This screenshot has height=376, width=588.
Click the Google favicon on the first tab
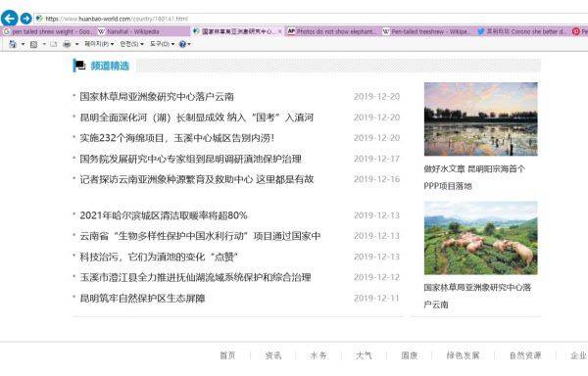click(x=7, y=31)
